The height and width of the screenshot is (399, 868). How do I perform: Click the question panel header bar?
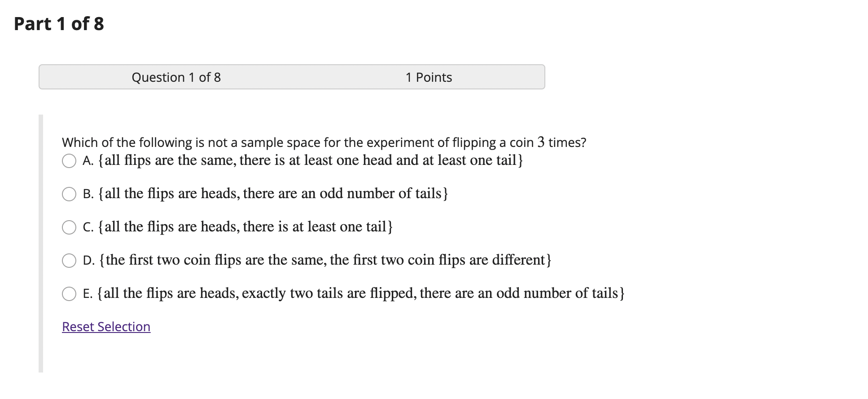[x=292, y=77]
